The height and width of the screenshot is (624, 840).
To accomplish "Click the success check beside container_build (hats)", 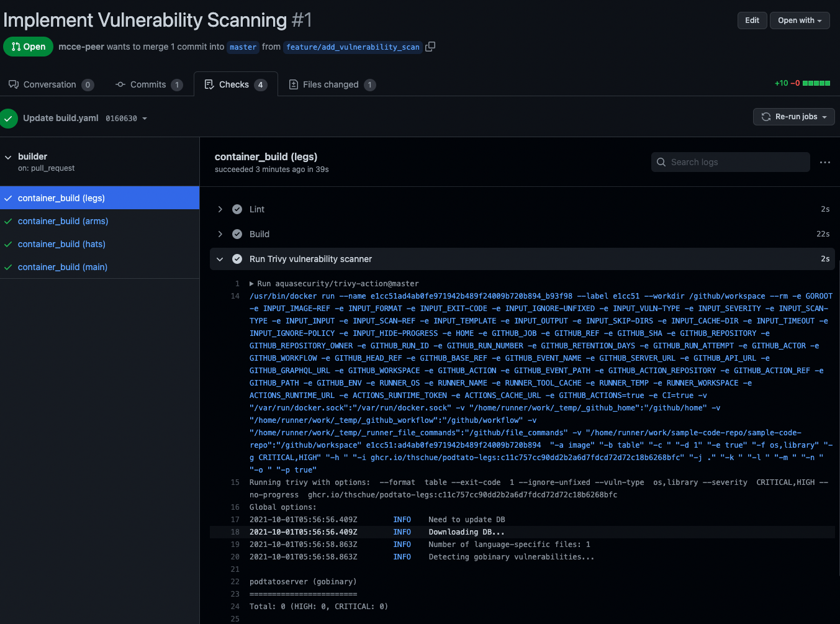I will (x=8, y=244).
